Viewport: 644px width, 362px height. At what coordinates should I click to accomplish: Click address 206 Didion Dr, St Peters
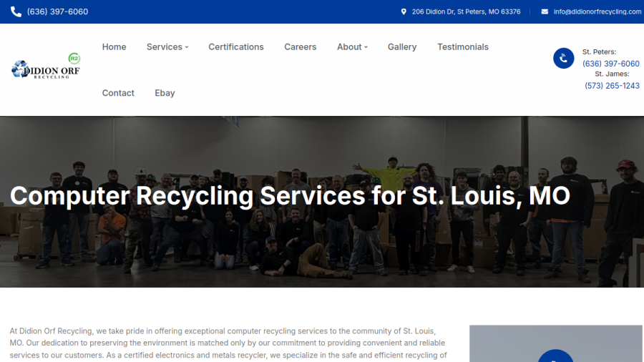coord(466,12)
